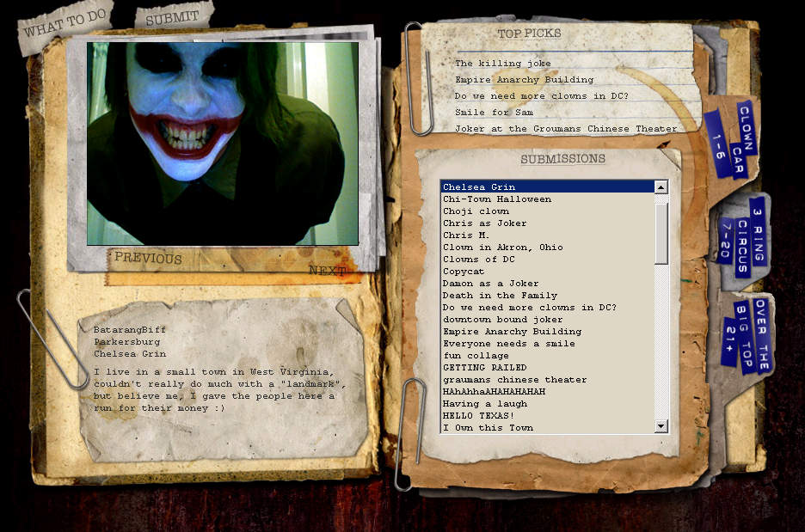Select Clowns of DC submission
The image size is (805, 532).
coord(548,259)
